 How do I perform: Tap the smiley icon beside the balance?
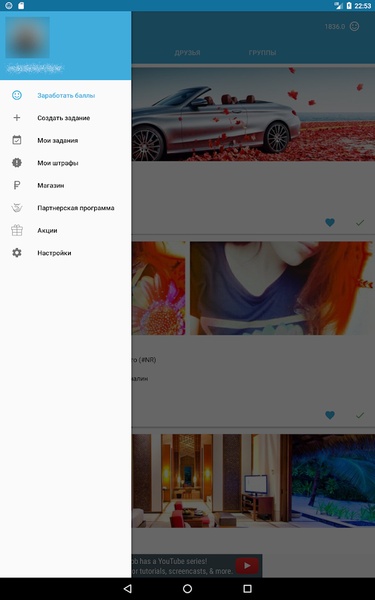tap(355, 26)
